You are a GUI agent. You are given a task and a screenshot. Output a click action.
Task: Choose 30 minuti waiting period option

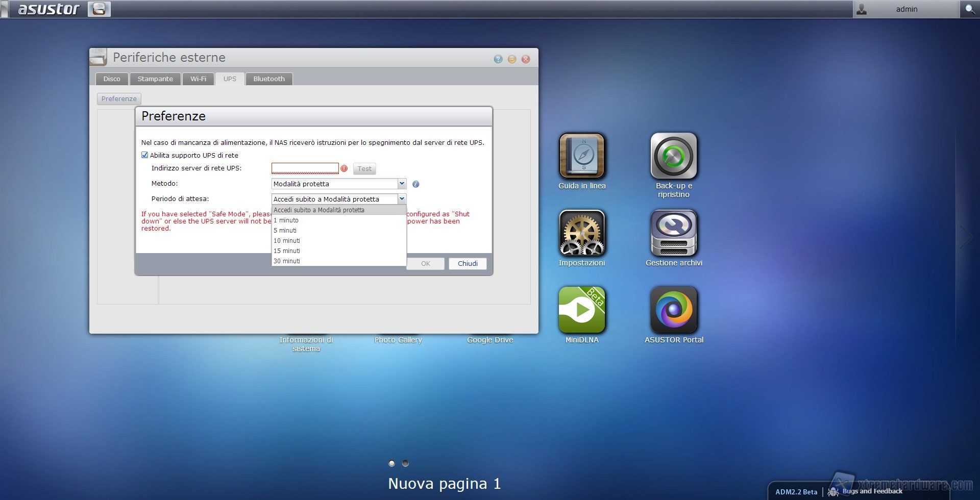tap(287, 261)
